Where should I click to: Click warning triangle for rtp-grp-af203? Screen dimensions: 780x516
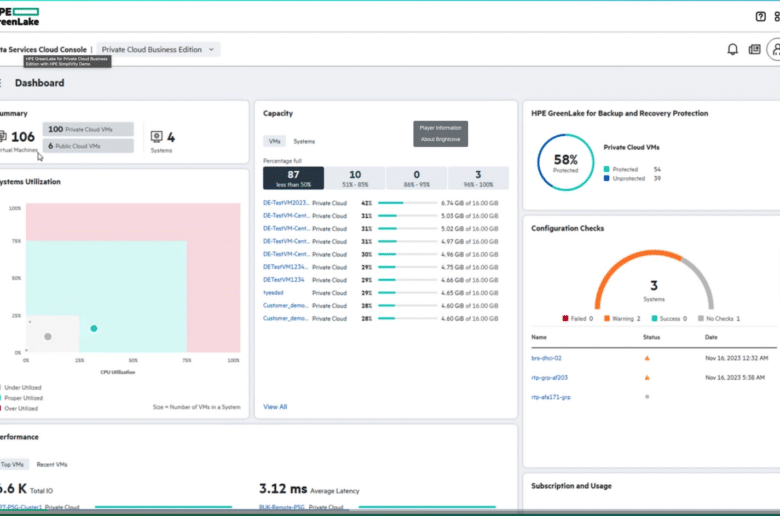pos(647,378)
